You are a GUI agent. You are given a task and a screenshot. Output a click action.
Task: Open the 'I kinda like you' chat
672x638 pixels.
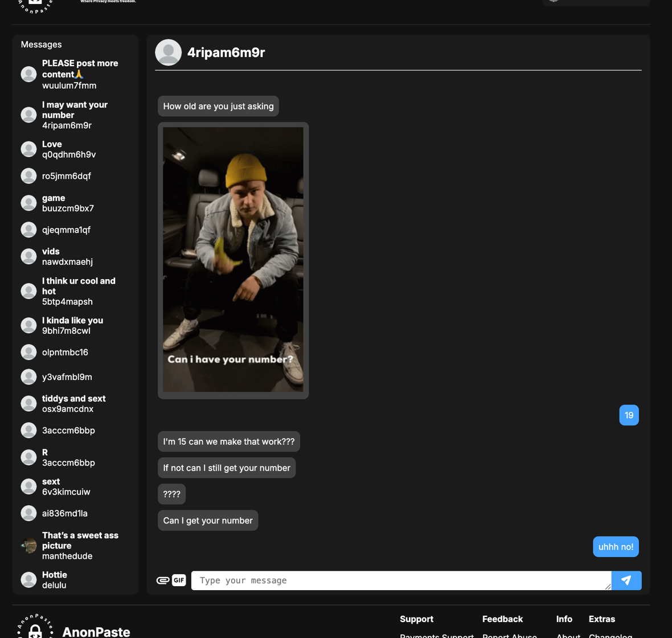74,325
